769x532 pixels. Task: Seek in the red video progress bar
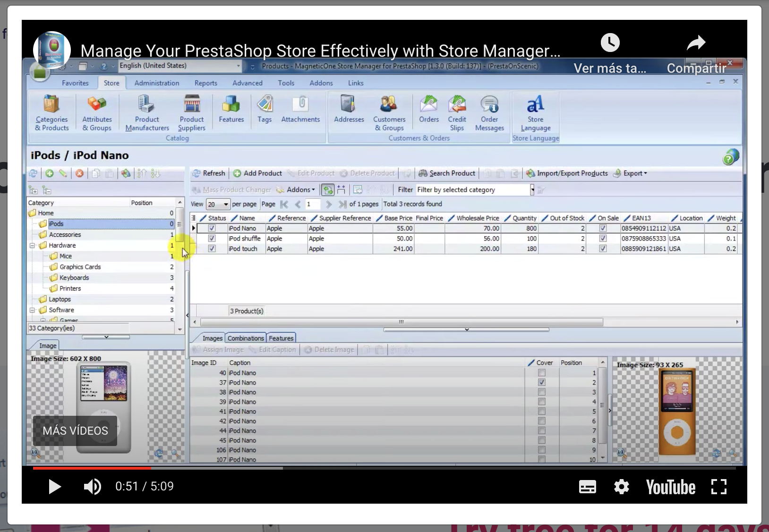tap(92, 468)
